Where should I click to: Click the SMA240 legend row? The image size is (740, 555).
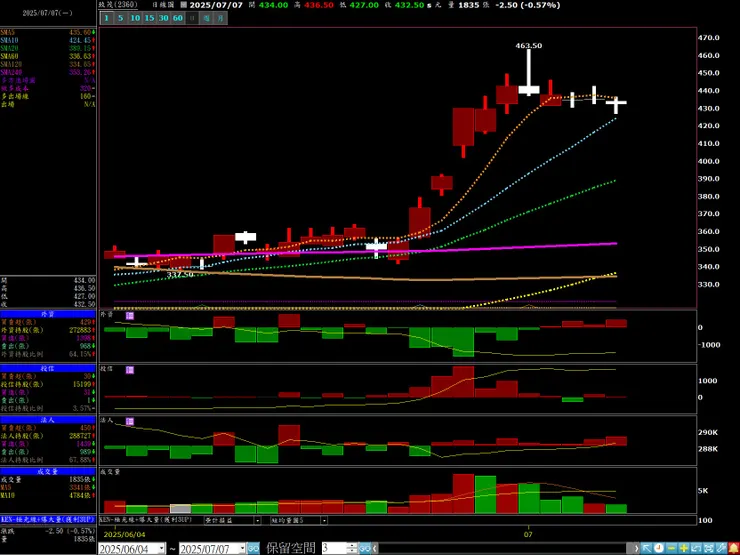pos(48,72)
